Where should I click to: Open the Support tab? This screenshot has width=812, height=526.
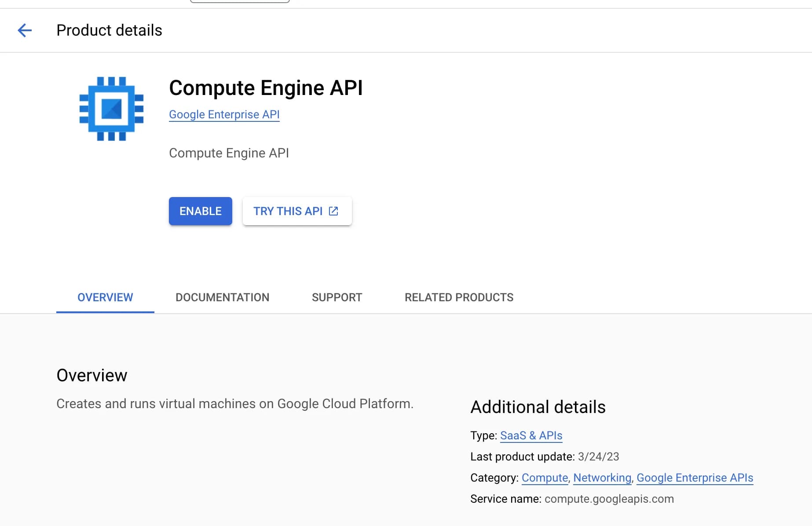tap(337, 297)
